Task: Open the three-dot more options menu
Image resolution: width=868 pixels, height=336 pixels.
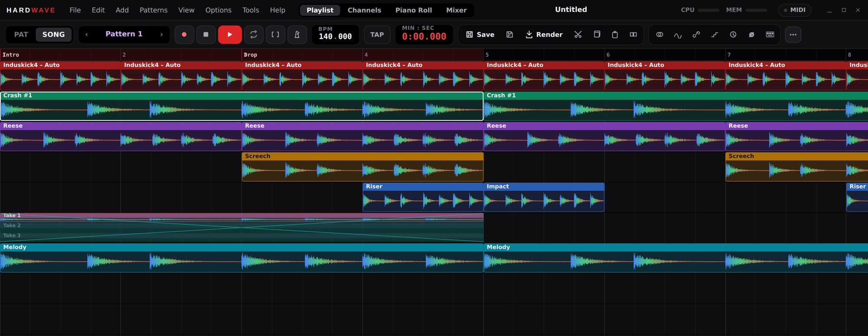Action: pos(793,35)
